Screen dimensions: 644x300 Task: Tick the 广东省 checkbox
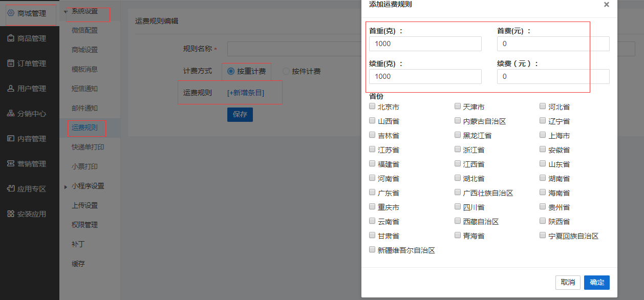pos(372,192)
